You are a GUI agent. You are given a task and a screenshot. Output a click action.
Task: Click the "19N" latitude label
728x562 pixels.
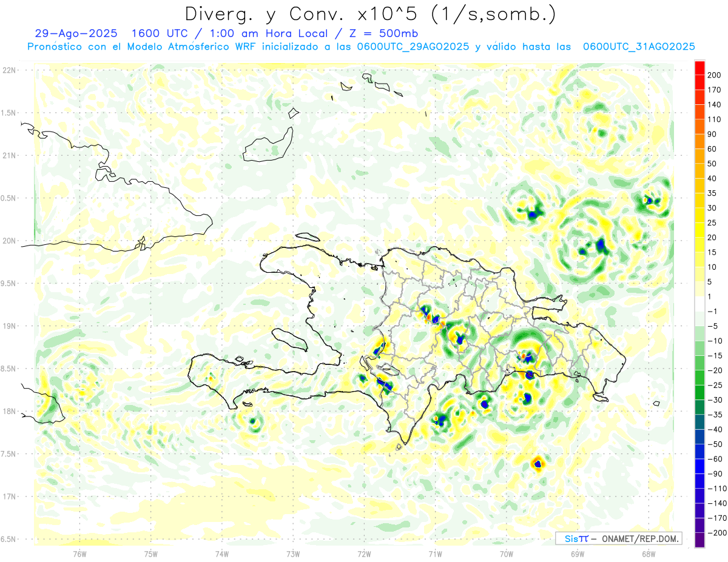coord(8,326)
